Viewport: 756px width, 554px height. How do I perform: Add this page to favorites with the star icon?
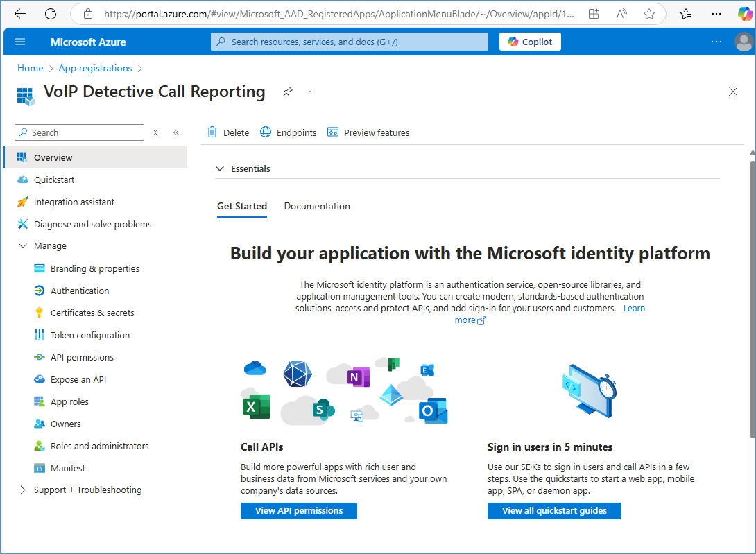649,14
